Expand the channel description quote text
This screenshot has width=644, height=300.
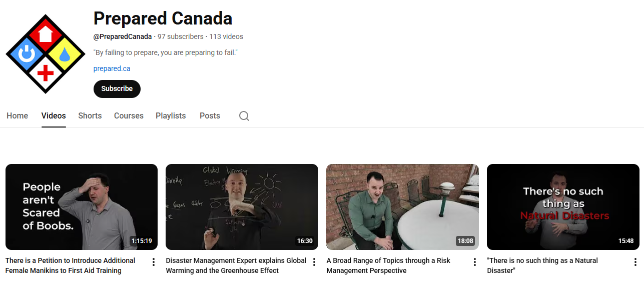coord(166,52)
